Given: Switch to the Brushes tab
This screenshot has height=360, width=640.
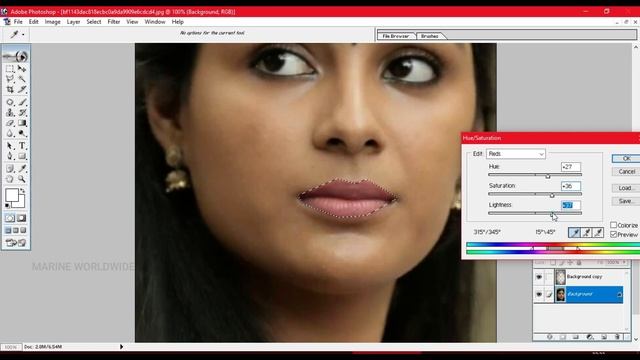Looking at the screenshot, I should [430, 36].
